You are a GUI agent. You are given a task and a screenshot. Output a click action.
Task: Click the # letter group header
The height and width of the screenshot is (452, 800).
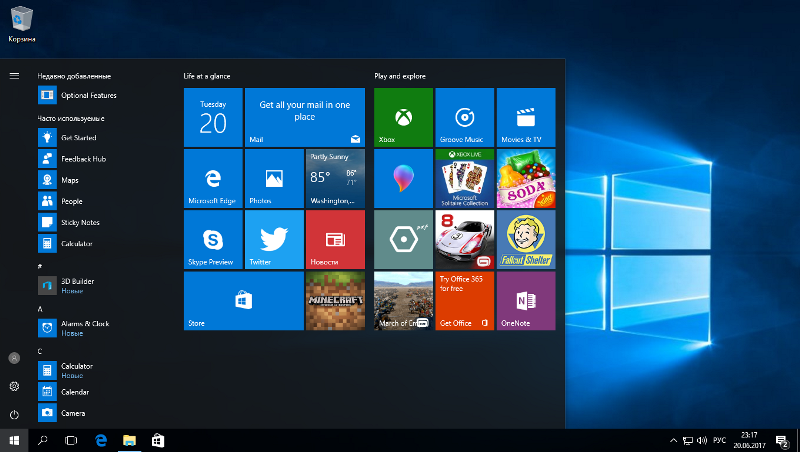pos(40,266)
